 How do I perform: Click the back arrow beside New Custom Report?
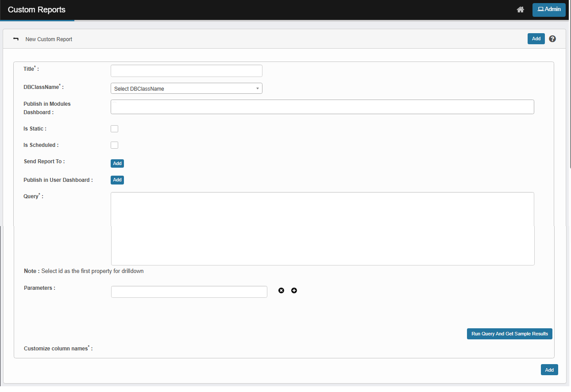[16, 39]
